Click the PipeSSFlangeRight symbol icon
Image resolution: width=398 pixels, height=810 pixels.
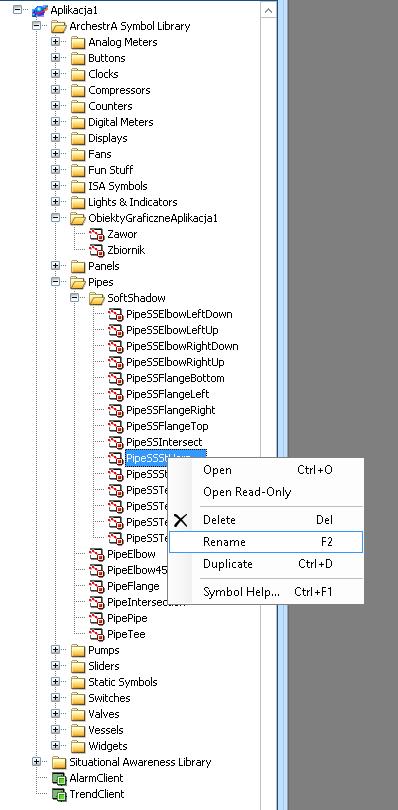coord(116,410)
